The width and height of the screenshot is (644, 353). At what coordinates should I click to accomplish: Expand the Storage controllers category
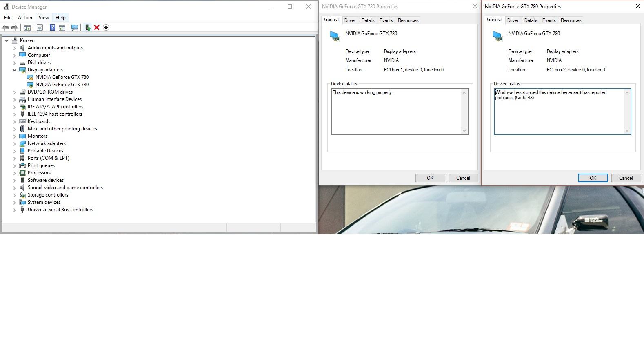(x=15, y=195)
